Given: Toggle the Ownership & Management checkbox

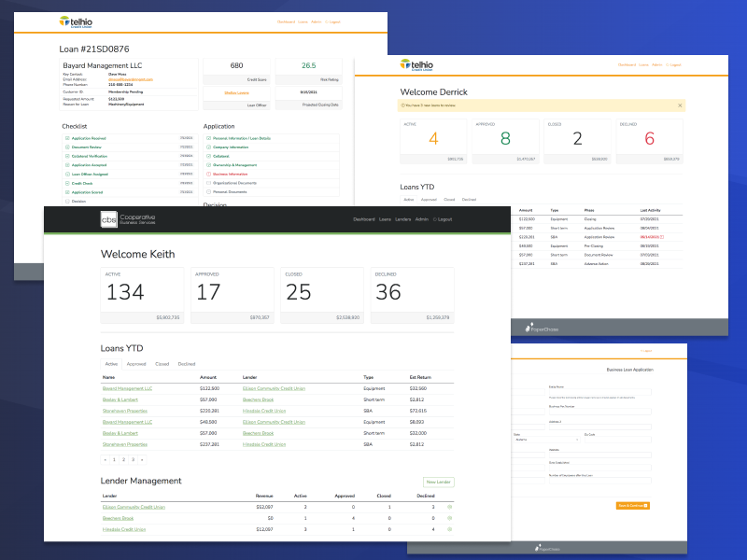Looking at the screenshot, I should pyautogui.click(x=208, y=165).
